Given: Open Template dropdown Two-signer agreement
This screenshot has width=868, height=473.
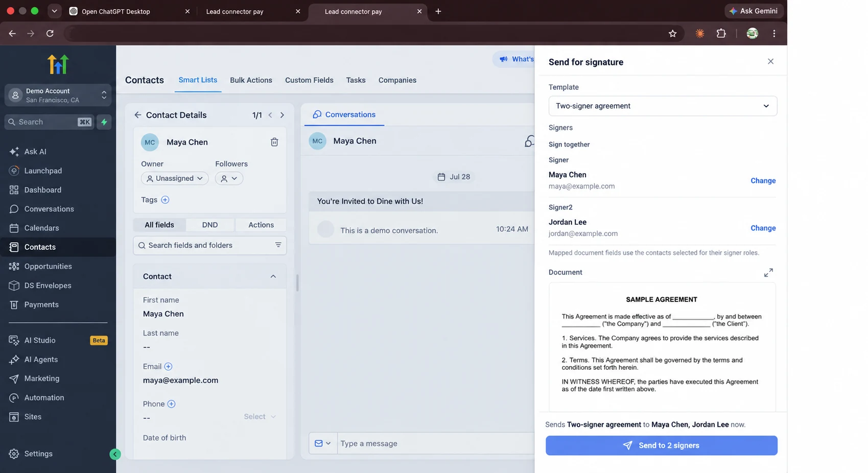Looking at the screenshot, I should 663,106.
